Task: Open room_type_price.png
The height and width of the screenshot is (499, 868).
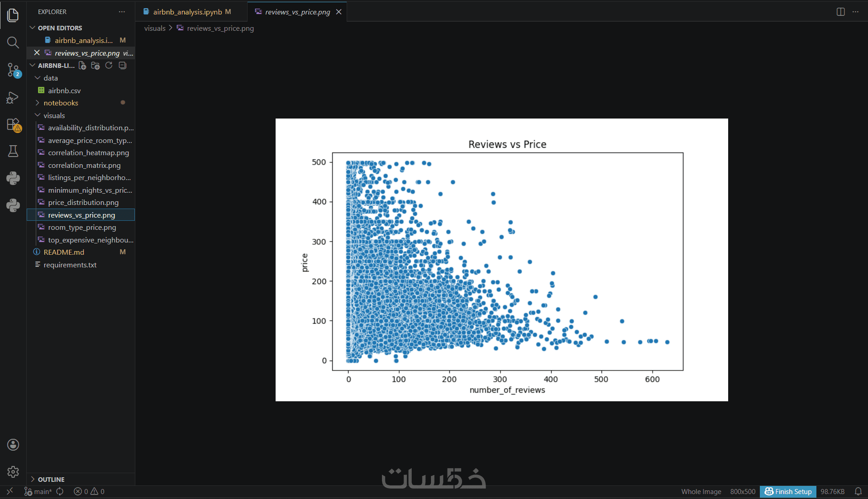Action: click(x=81, y=227)
